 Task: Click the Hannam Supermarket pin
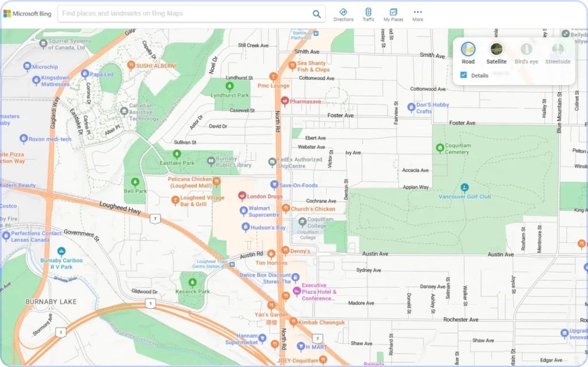[262, 338]
